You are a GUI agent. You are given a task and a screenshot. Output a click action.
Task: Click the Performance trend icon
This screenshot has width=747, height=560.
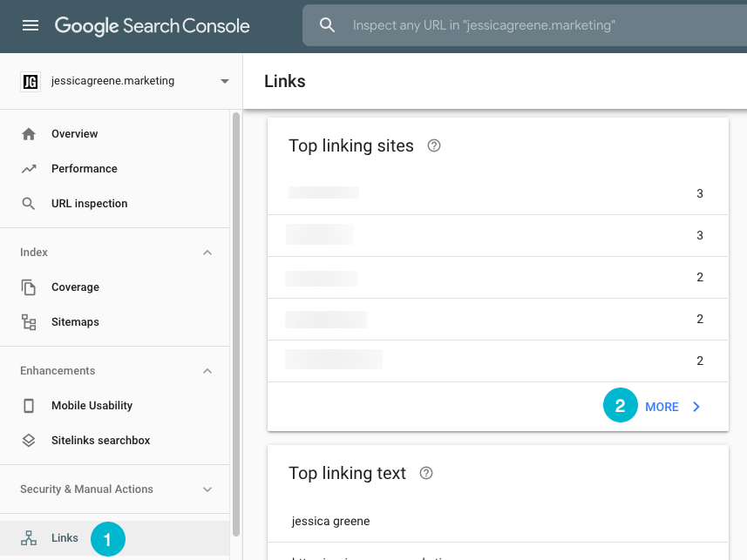(29, 169)
